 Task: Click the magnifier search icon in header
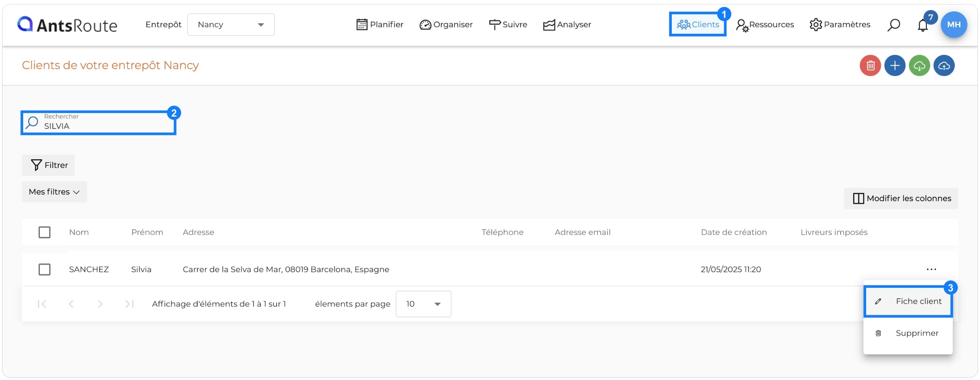click(x=893, y=25)
